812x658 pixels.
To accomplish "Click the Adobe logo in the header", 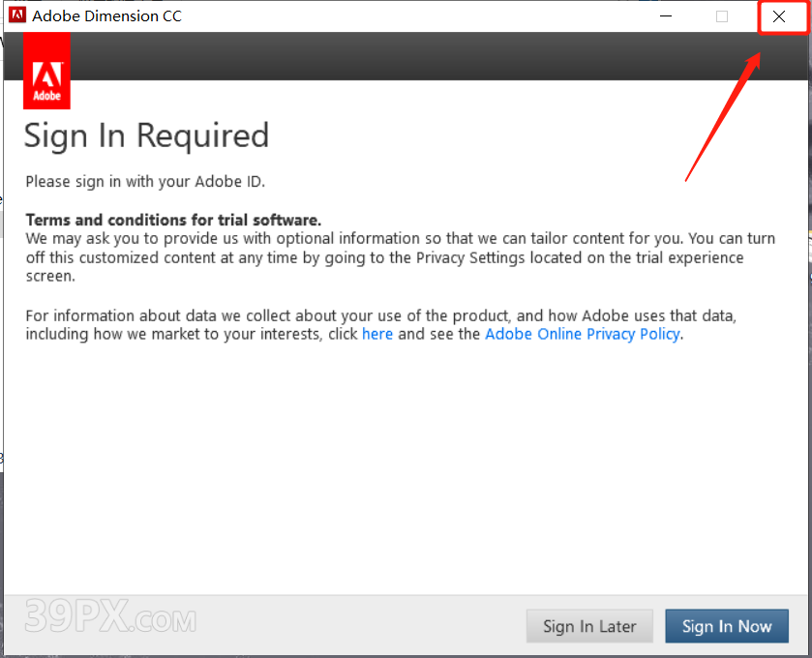I will tap(46, 71).
